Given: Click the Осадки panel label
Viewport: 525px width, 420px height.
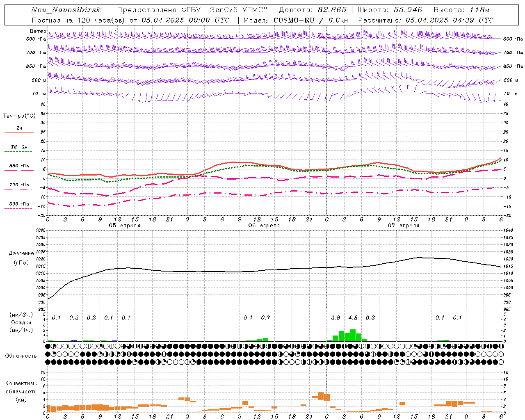Looking at the screenshot, I should pyautogui.click(x=21, y=322).
